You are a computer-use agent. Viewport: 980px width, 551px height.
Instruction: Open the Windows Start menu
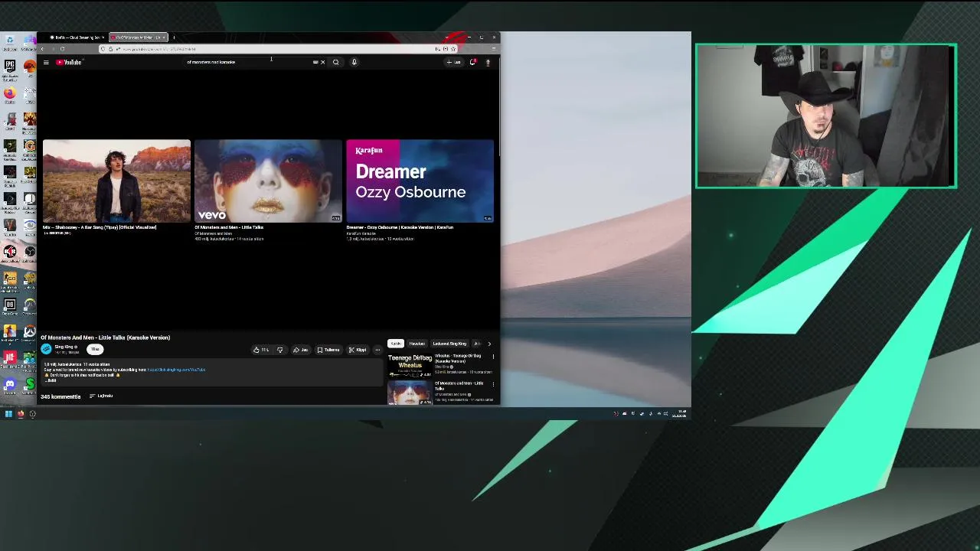click(x=8, y=414)
